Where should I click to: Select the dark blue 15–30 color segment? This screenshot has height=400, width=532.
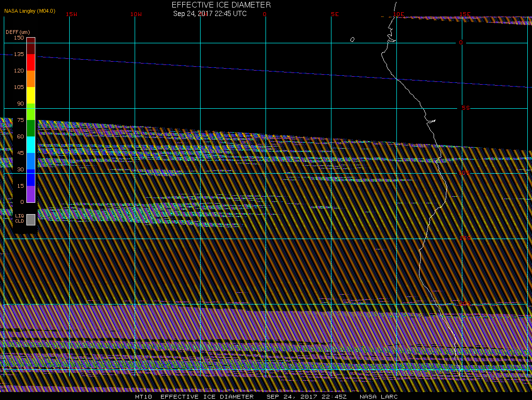[31, 178]
